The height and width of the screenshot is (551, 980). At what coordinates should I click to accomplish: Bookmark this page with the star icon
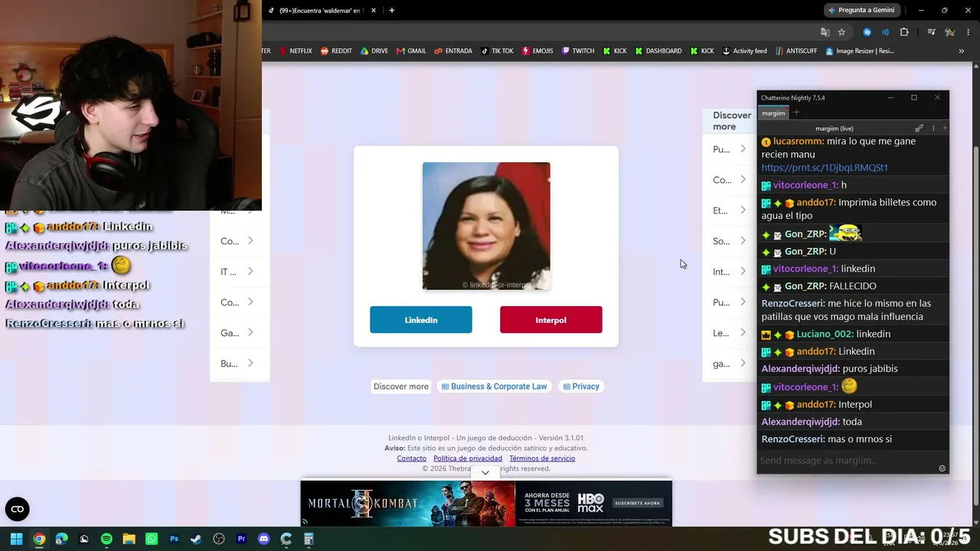(841, 32)
